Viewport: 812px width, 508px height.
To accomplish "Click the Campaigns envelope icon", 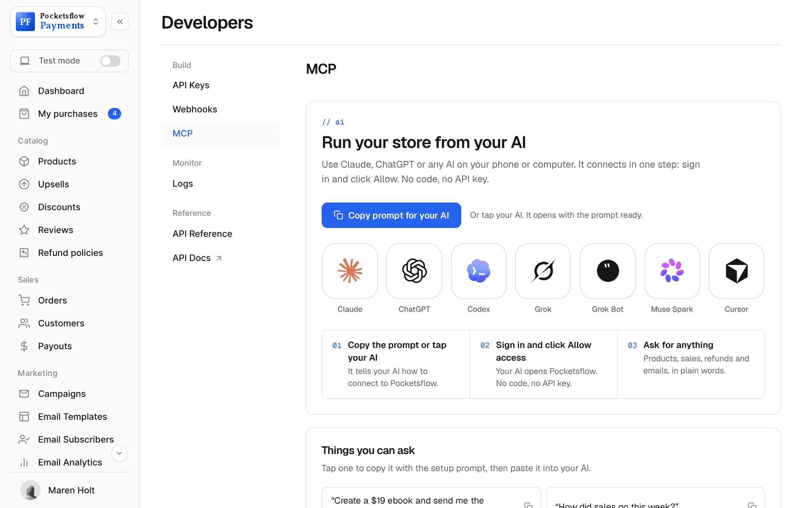I will click(x=24, y=394).
